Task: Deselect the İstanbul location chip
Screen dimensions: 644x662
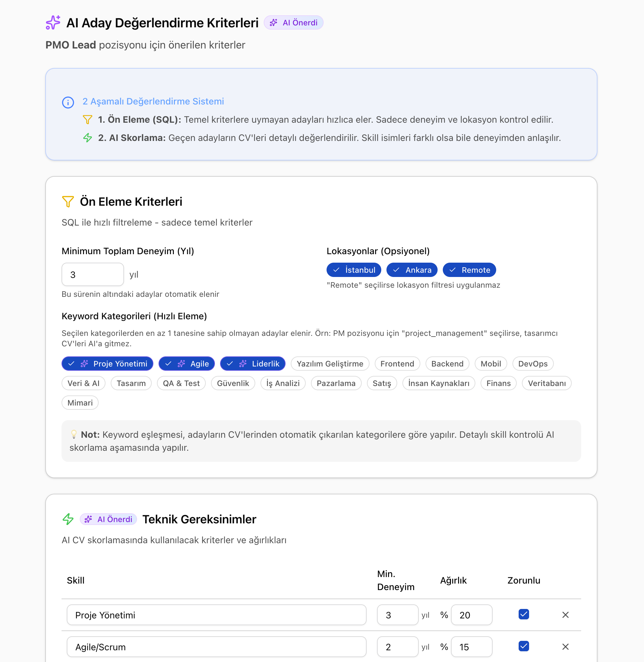Action: tap(354, 270)
